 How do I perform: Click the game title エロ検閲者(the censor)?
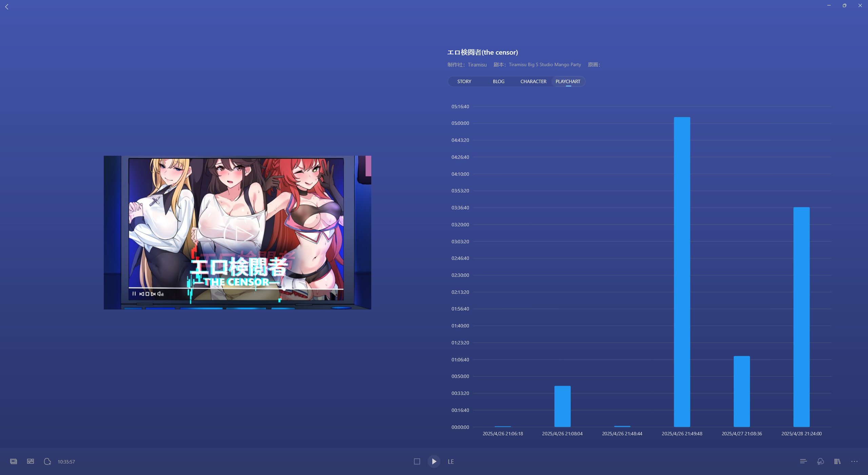482,52
